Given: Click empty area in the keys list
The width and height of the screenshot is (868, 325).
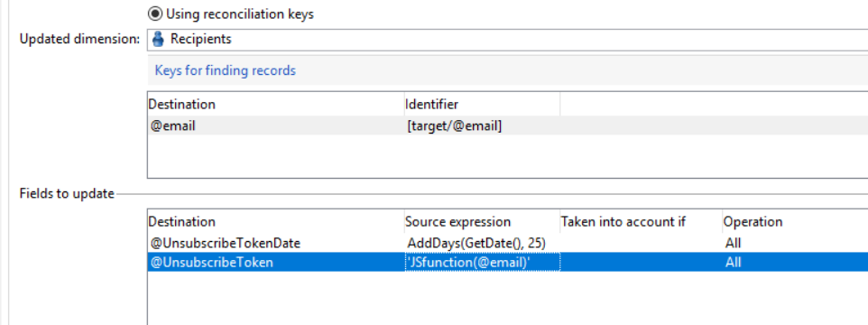Looking at the screenshot, I should [507, 156].
